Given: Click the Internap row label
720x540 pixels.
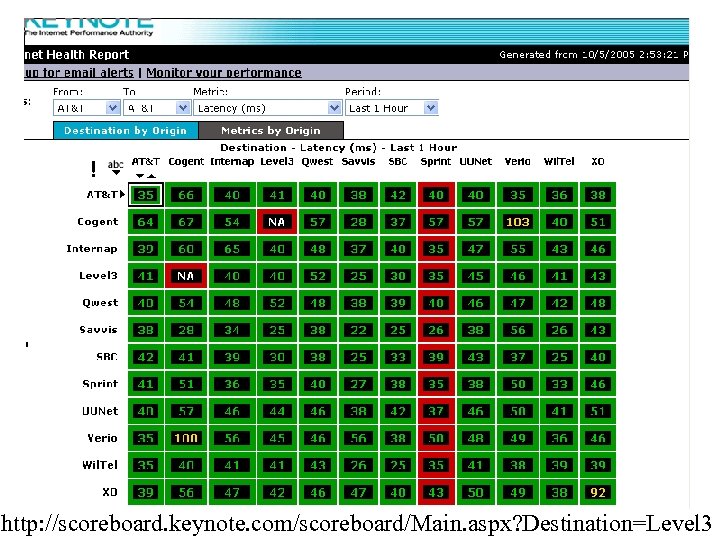Looking at the screenshot, I should (x=92, y=249).
